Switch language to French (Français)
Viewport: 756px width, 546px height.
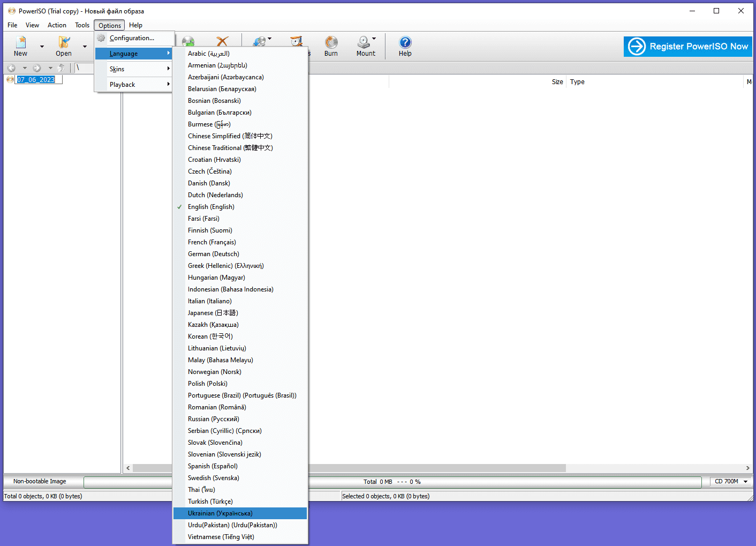240,242
